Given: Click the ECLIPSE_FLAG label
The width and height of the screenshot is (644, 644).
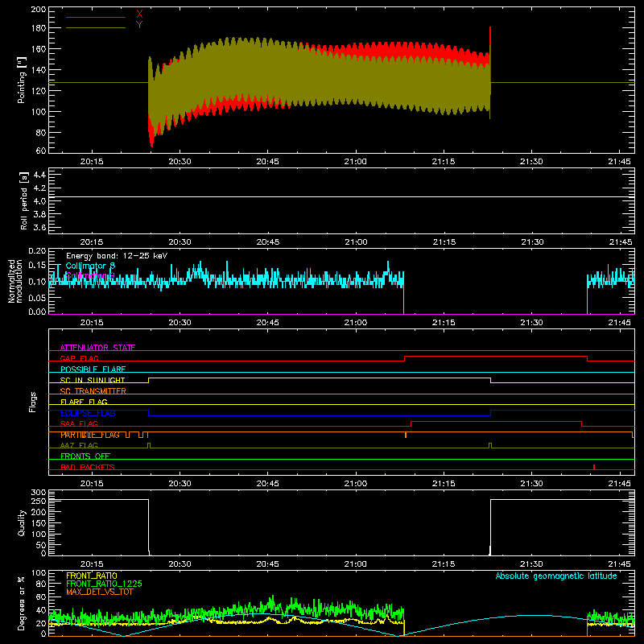Looking at the screenshot, I should point(88,413).
